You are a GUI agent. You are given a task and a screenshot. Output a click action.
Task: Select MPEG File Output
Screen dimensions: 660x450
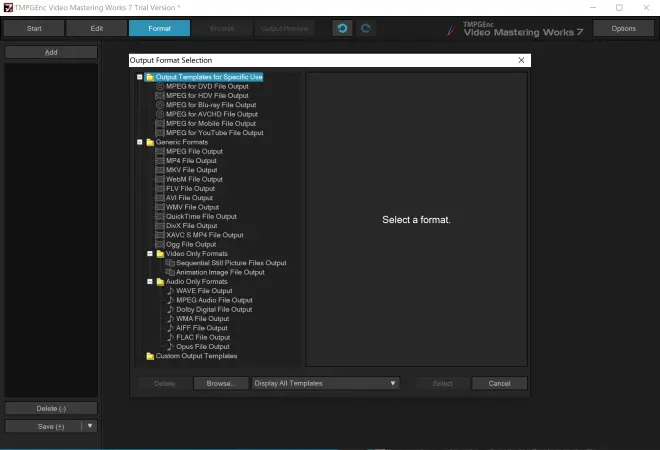click(x=194, y=151)
